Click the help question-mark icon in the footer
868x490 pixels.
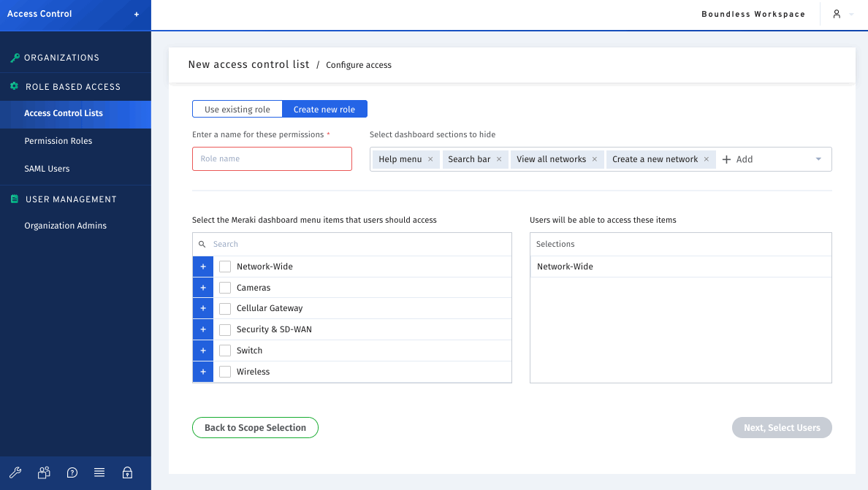click(x=72, y=472)
